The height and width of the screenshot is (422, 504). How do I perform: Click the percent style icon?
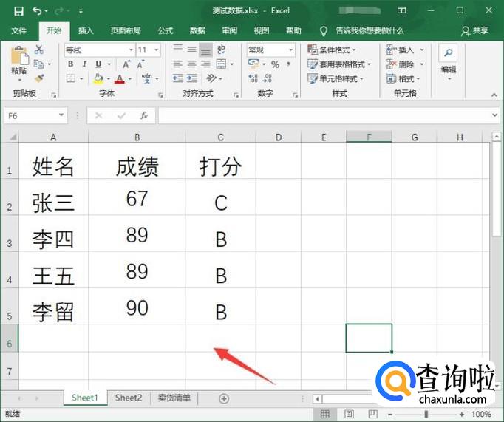coord(275,64)
